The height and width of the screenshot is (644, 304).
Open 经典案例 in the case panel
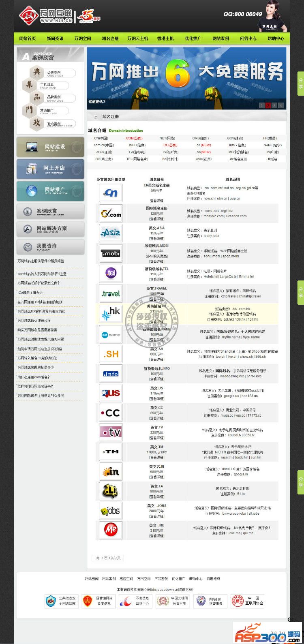(x=54, y=73)
